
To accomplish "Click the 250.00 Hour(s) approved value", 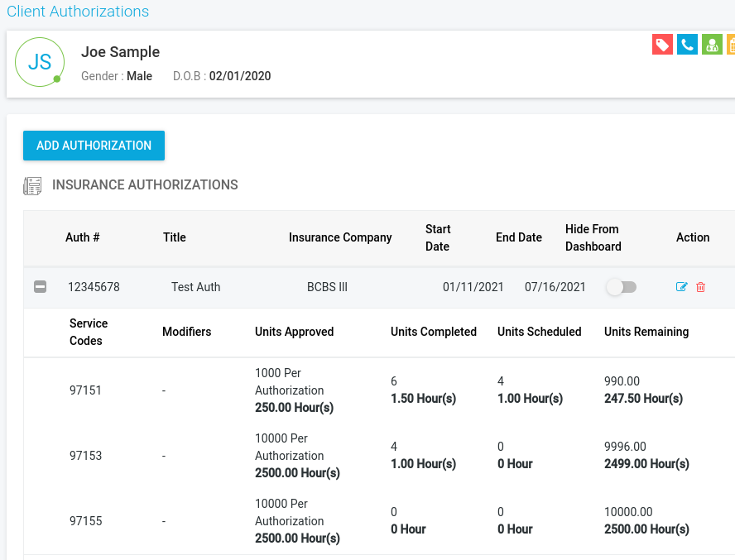I will click(x=295, y=408).
